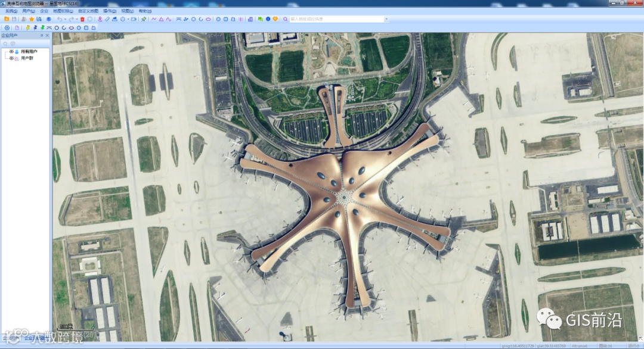This screenshot has height=349, width=644.
Task: Click the save disk toolbar icon
Action: click(14, 19)
